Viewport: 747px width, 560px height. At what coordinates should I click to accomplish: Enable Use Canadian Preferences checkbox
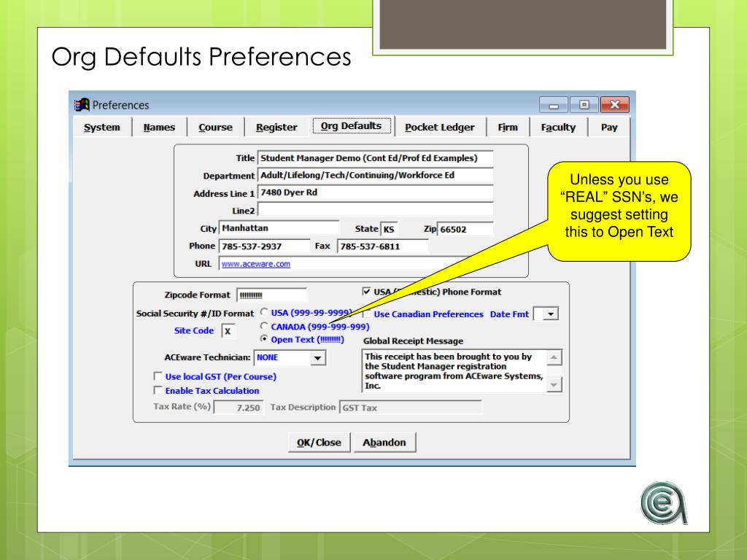pyautogui.click(x=367, y=314)
